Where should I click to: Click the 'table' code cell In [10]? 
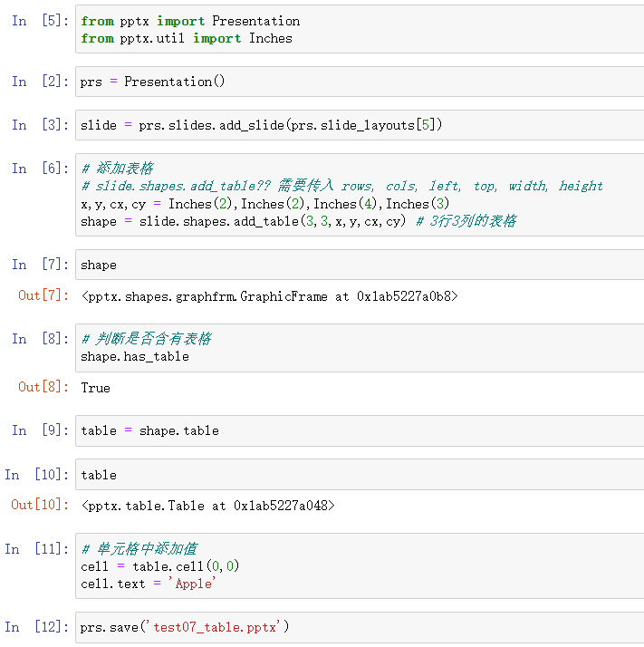tap(360, 475)
